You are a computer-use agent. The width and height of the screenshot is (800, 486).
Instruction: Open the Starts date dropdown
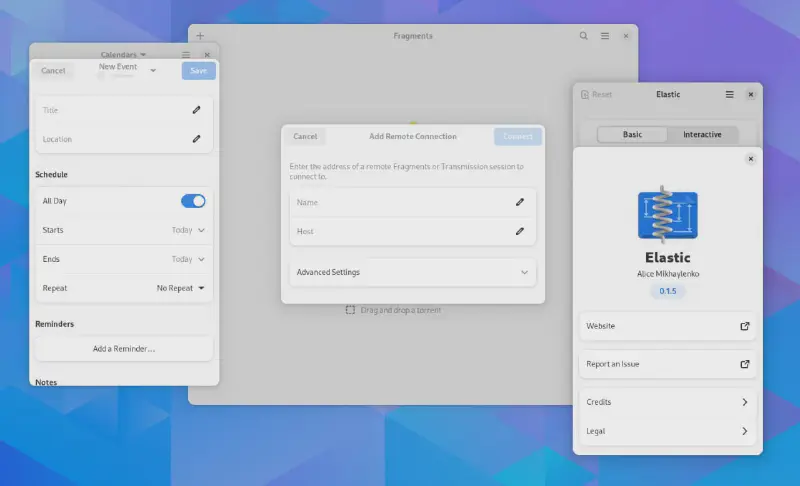click(x=188, y=230)
